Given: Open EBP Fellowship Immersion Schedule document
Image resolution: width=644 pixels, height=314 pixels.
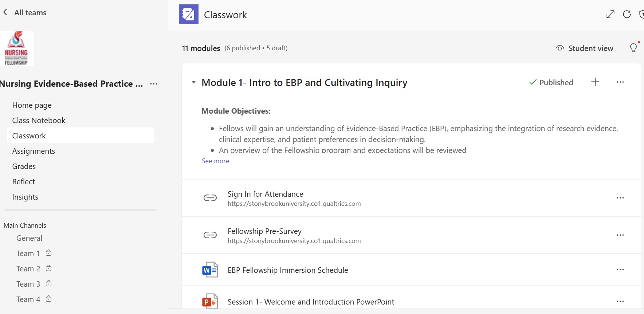Looking at the screenshot, I should coord(288,270).
